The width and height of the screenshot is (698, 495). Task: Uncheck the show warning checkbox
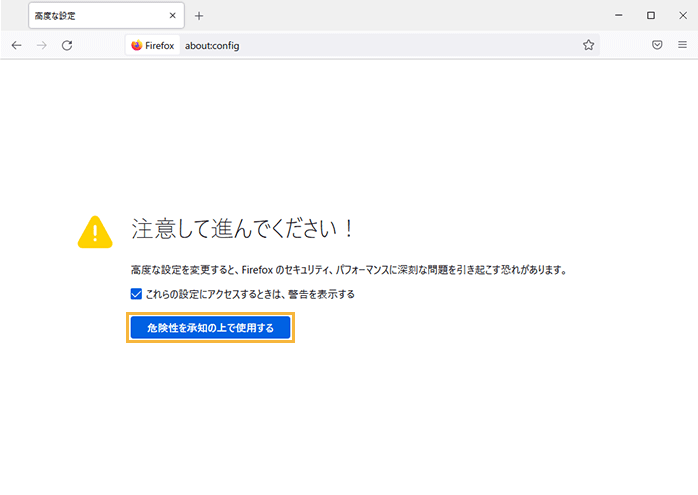136,294
